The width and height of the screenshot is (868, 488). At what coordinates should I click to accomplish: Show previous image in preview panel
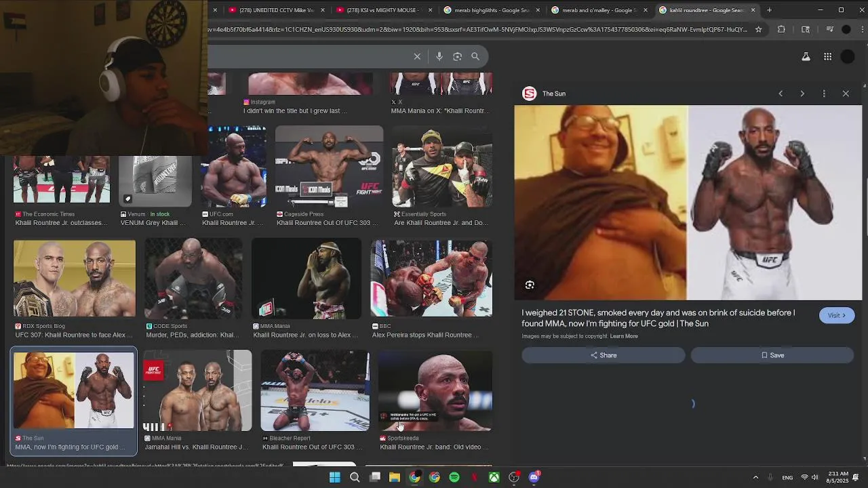click(x=781, y=94)
